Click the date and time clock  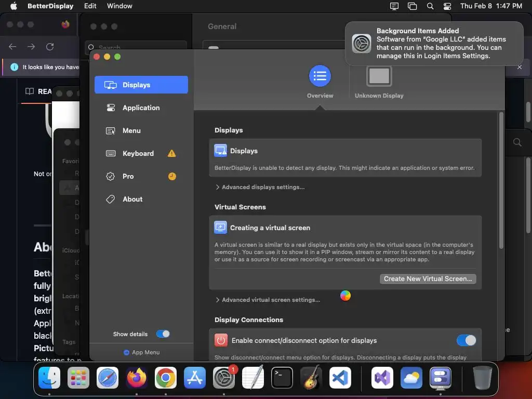[491, 6]
